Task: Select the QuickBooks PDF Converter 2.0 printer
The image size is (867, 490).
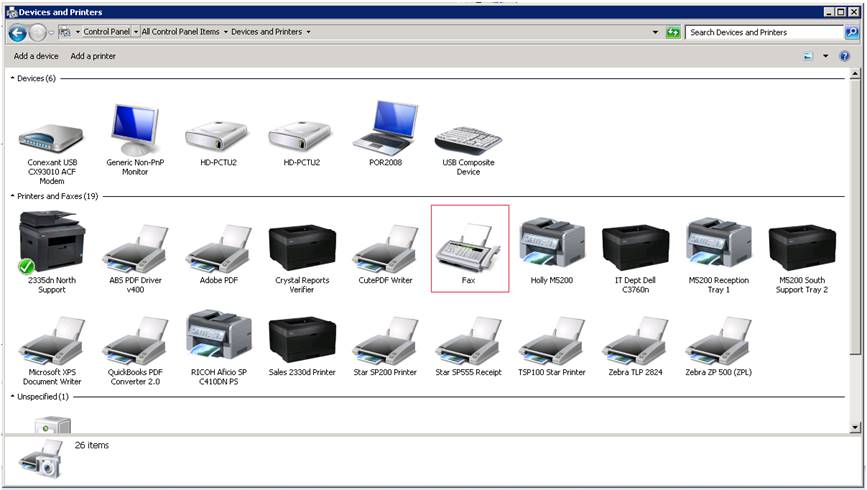Action: coord(135,351)
